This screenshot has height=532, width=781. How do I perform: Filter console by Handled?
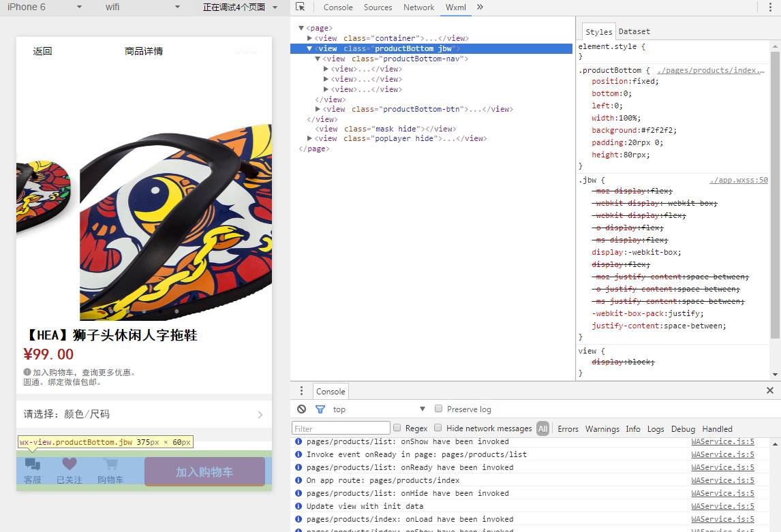tap(717, 428)
